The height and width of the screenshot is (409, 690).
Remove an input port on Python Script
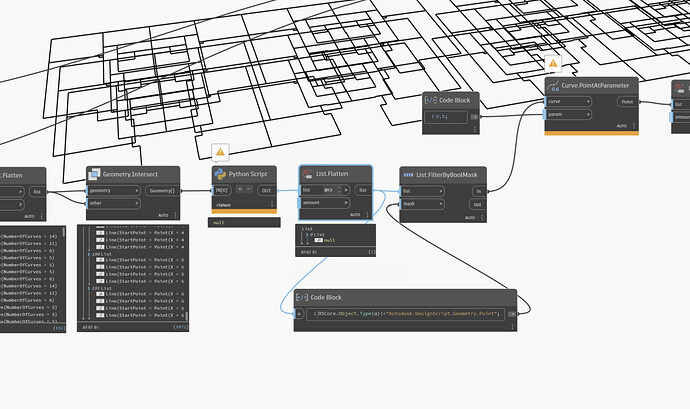pyautogui.click(x=250, y=189)
